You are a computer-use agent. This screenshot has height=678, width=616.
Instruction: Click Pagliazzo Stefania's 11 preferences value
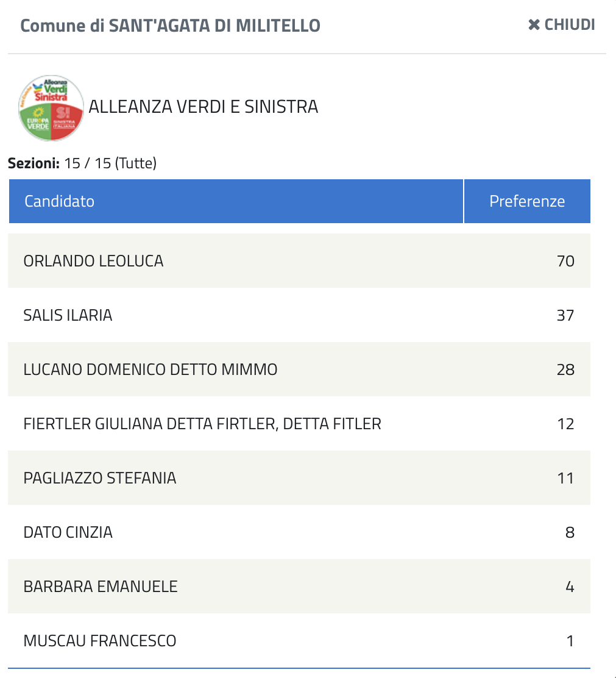point(565,478)
